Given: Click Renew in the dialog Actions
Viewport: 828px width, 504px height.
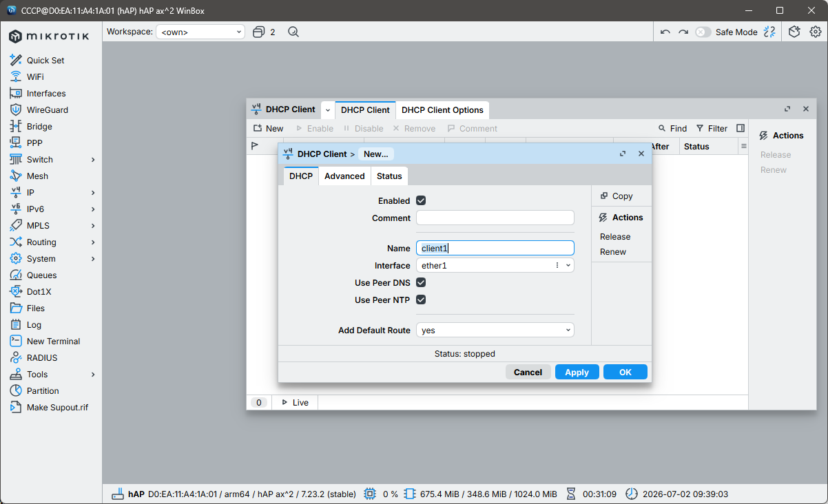Looking at the screenshot, I should click(x=613, y=251).
